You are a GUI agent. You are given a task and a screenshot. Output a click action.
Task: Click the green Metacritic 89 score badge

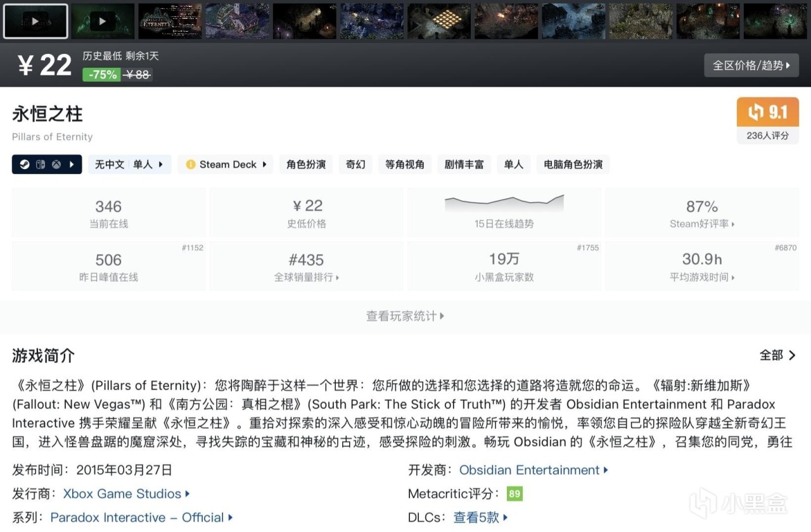click(x=514, y=494)
